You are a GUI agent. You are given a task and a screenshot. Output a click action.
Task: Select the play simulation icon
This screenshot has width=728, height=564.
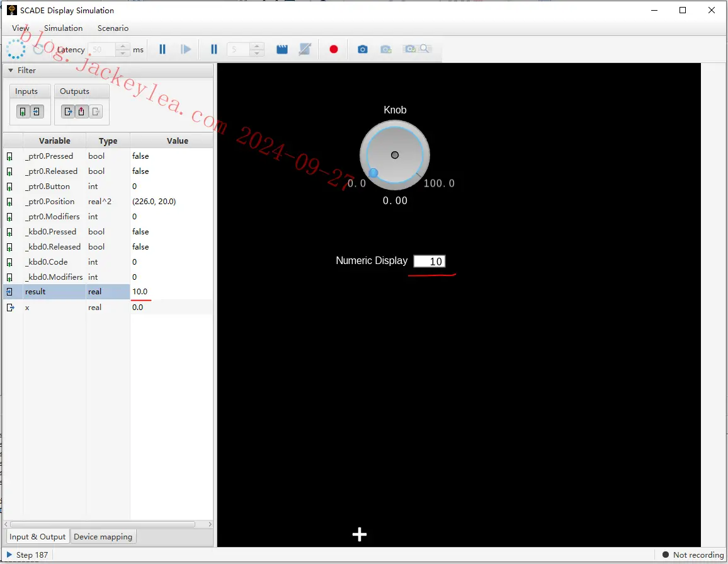click(x=186, y=49)
